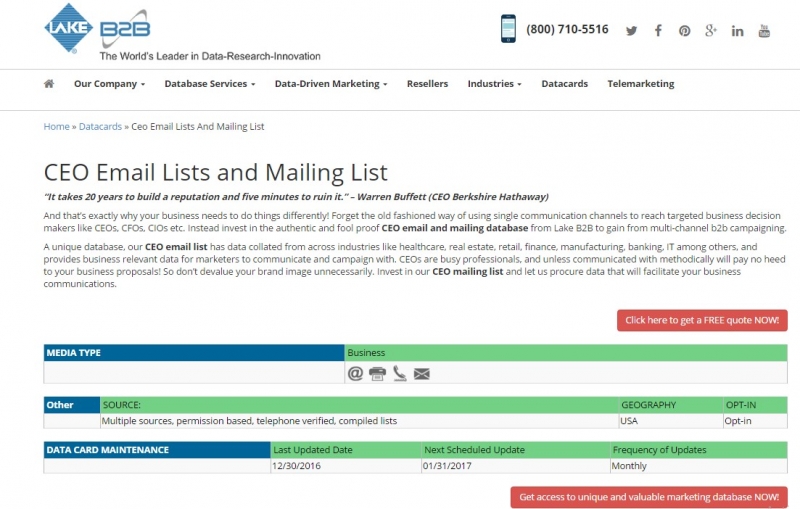Expand the Data-Driven Marketing dropdown
Viewport: 800px width, 509px height.
[x=331, y=84]
